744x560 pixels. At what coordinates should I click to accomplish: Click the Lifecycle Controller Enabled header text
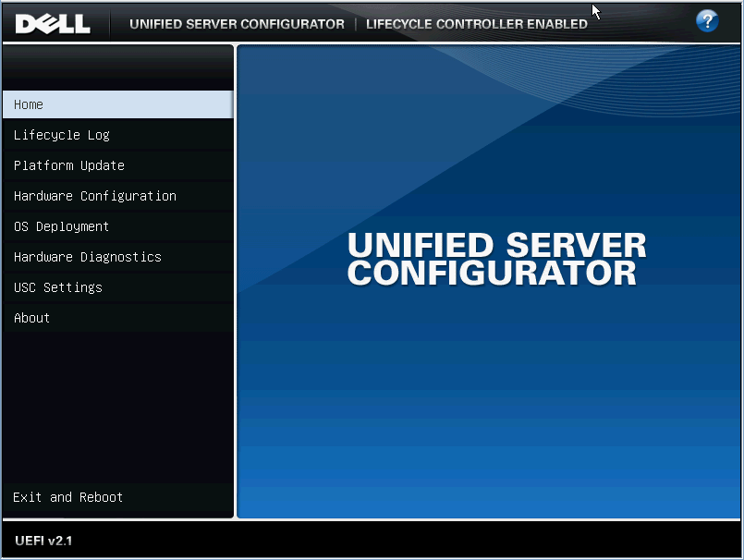click(476, 24)
